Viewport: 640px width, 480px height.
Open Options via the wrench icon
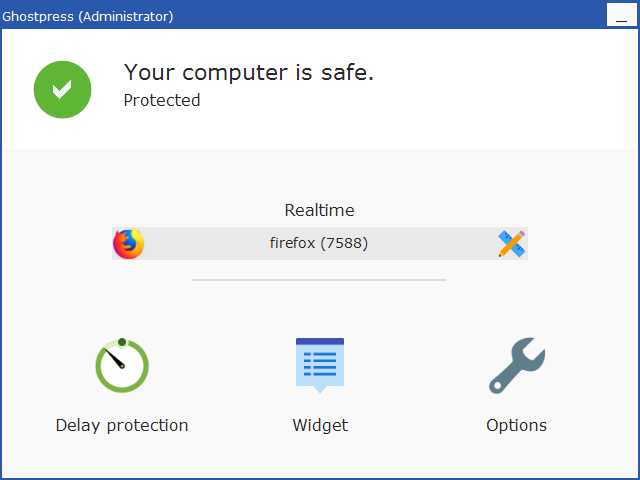point(517,365)
